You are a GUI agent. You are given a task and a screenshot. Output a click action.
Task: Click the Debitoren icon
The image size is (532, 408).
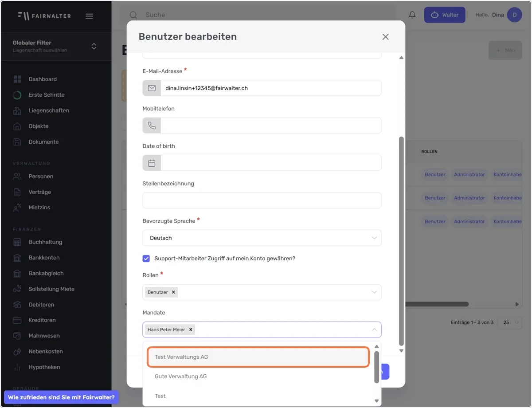(17, 305)
